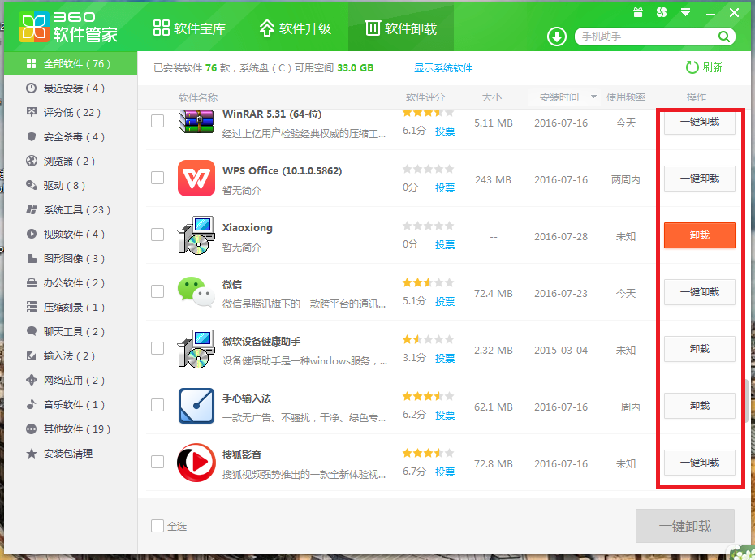This screenshot has height=560, width=755.
Task: Switch to the 软件卸载 tab
Action: [x=400, y=28]
